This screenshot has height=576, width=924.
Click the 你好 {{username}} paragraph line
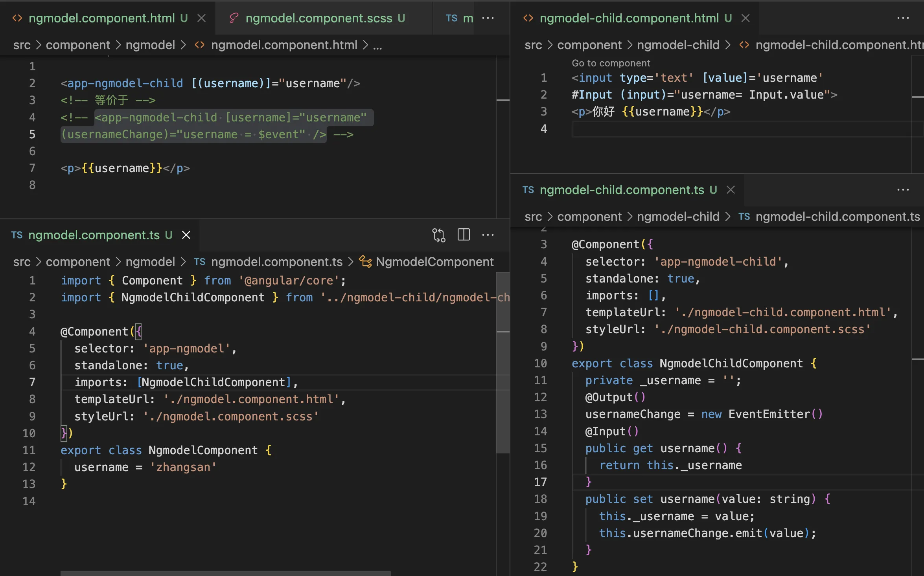pos(651,112)
